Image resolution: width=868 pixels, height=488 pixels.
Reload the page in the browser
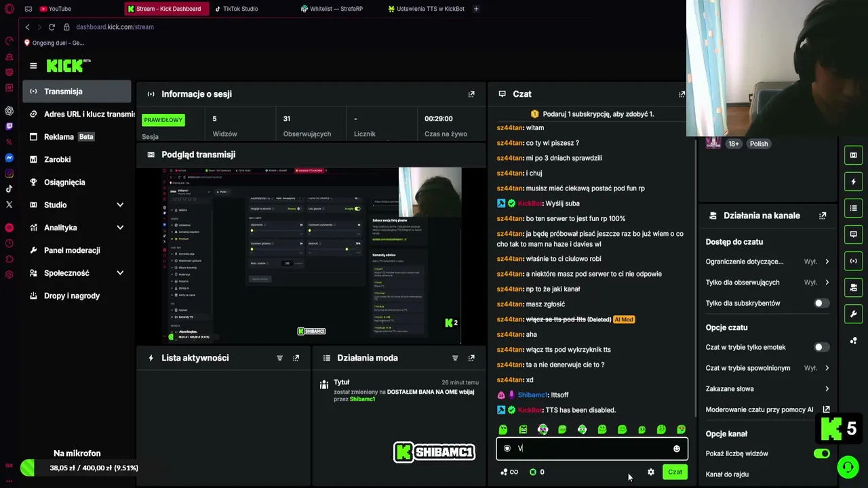(52, 27)
